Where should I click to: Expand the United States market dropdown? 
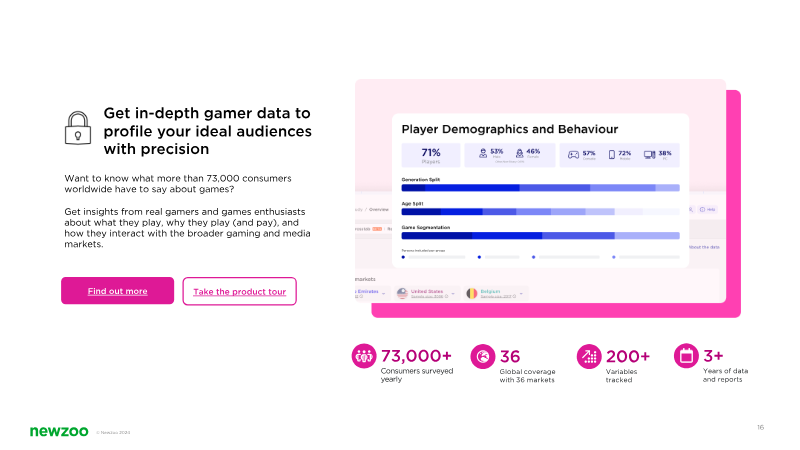453,293
